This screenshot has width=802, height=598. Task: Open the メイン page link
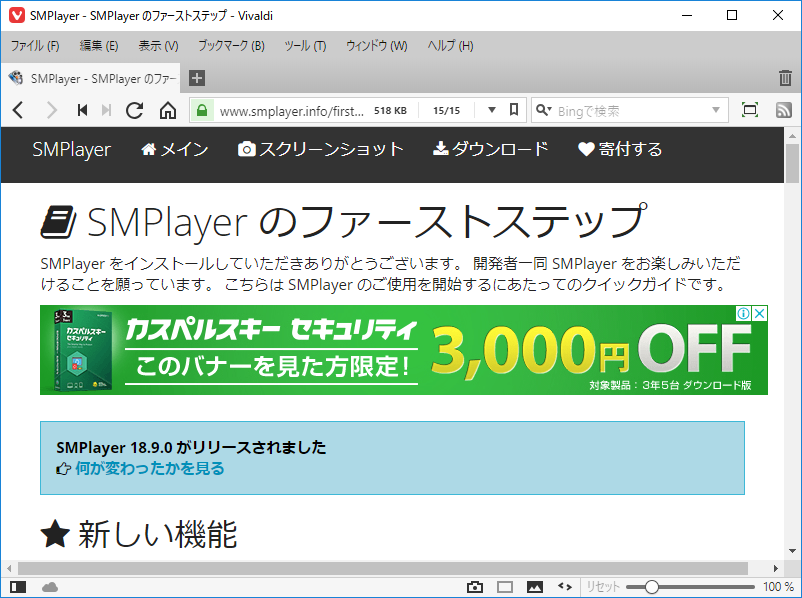[174, 149]
